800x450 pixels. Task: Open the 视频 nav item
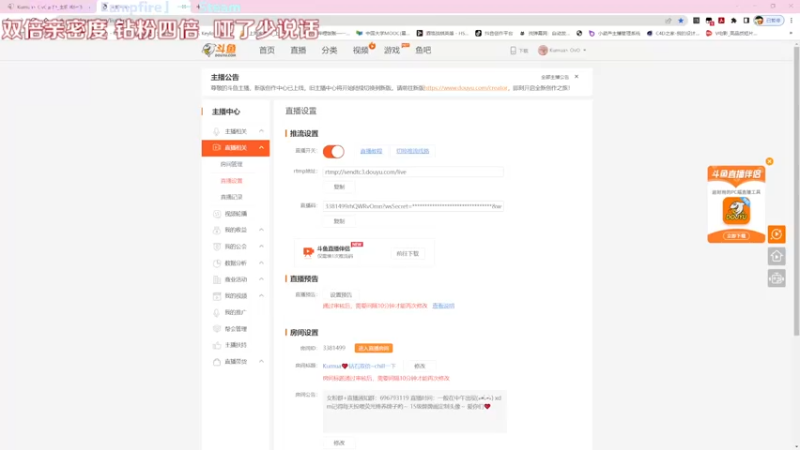coord(361,50)
